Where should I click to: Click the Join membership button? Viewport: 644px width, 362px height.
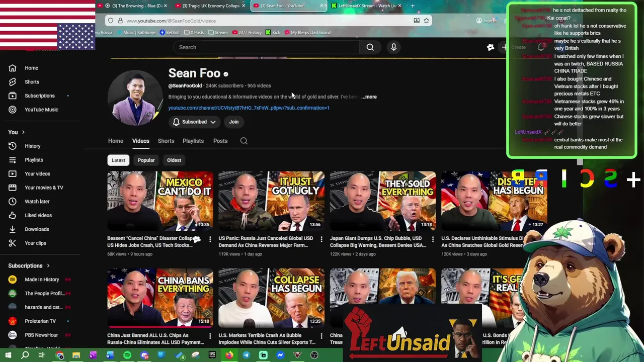tap(234, 122)
